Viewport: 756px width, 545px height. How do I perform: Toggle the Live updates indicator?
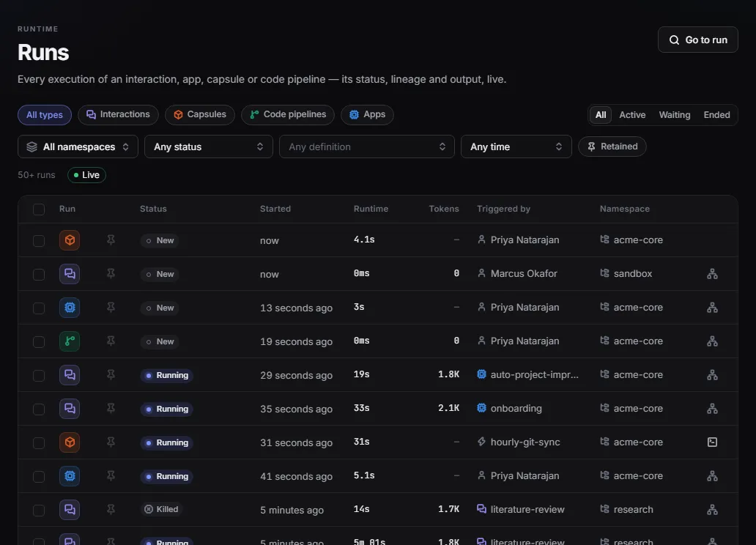pos(86,174)
